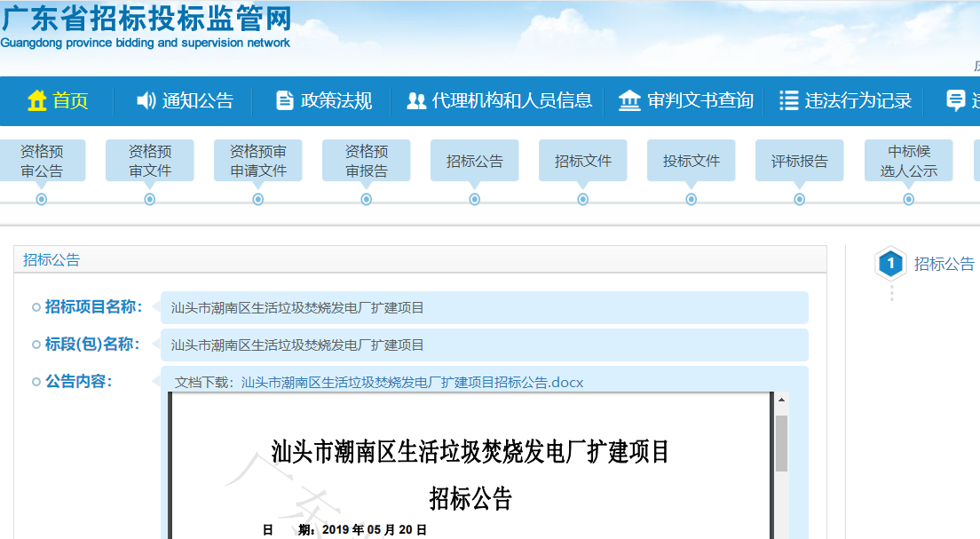Click the document icon for 政策法规
This screenshot has width=980, height=539.
coord(285,101)
